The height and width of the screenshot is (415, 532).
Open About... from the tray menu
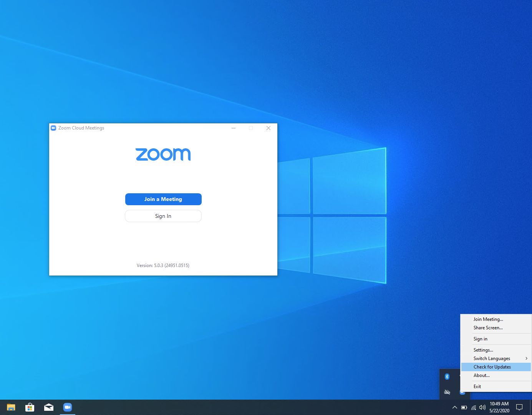tap(496, 375)
